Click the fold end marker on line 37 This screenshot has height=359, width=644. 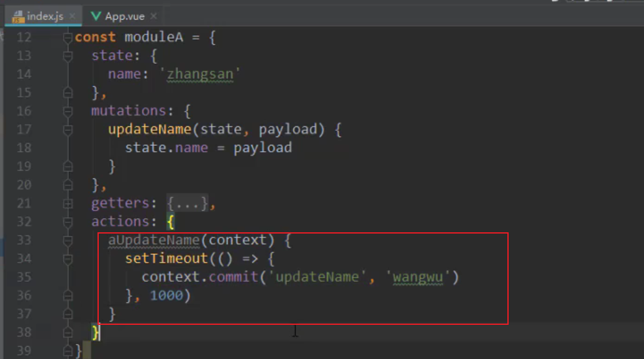tap(68, 314)
